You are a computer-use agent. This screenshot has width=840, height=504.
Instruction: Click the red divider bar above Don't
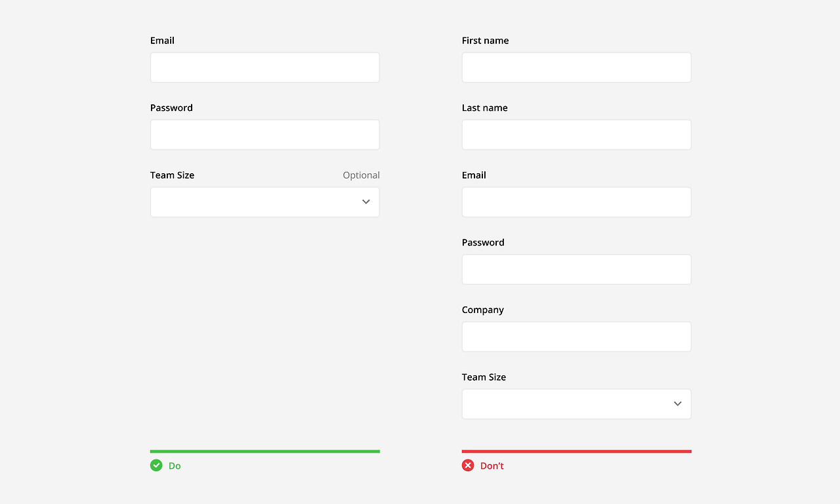(x=576, y=451)
